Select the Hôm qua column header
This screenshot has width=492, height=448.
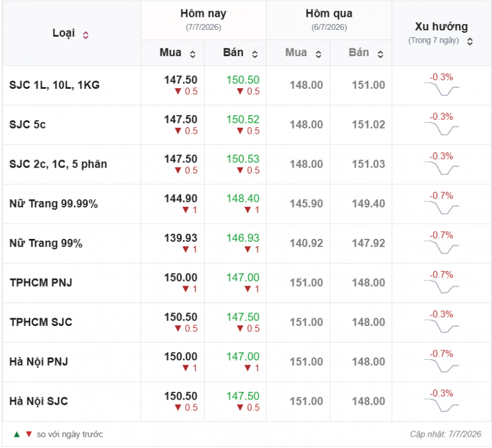coord(329,13)
